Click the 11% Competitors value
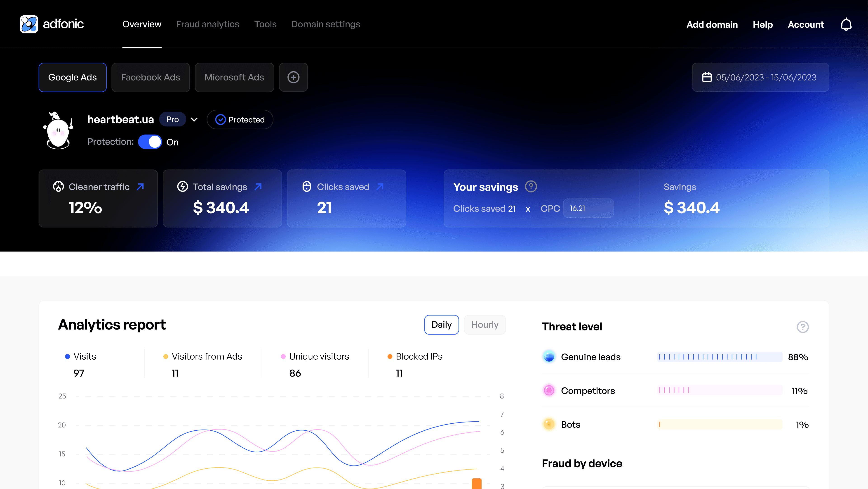The height and width of the screenshot is (489, 868). (x=800, y=391)
